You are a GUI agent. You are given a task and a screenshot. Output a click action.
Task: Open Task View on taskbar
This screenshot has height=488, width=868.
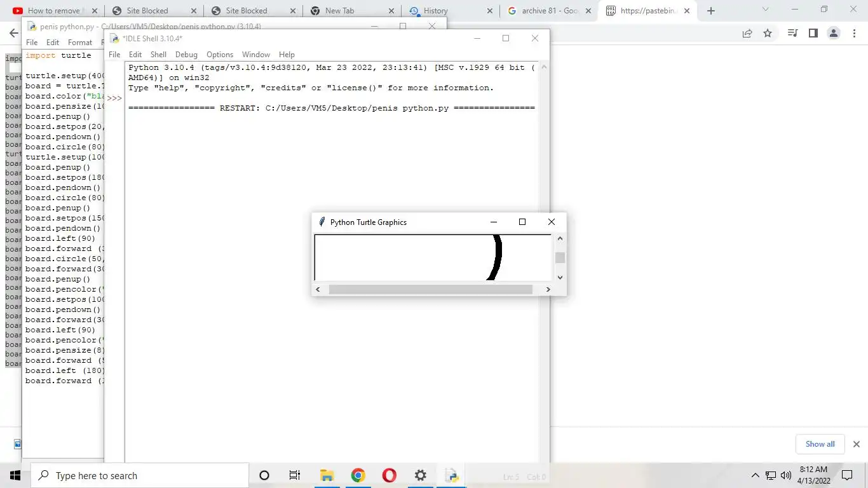[295, 475]
